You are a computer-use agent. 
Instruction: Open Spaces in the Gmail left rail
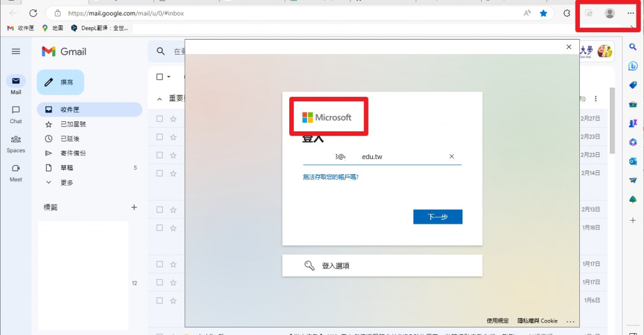16,144
